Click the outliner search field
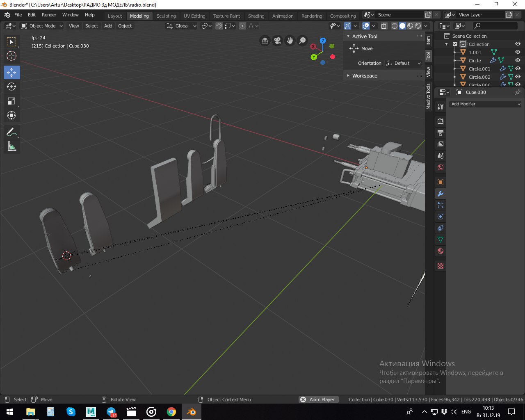 [x=495, y=26]
